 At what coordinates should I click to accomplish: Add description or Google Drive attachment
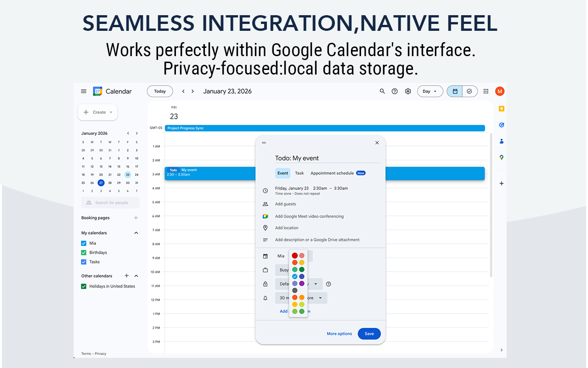point(317,240)
